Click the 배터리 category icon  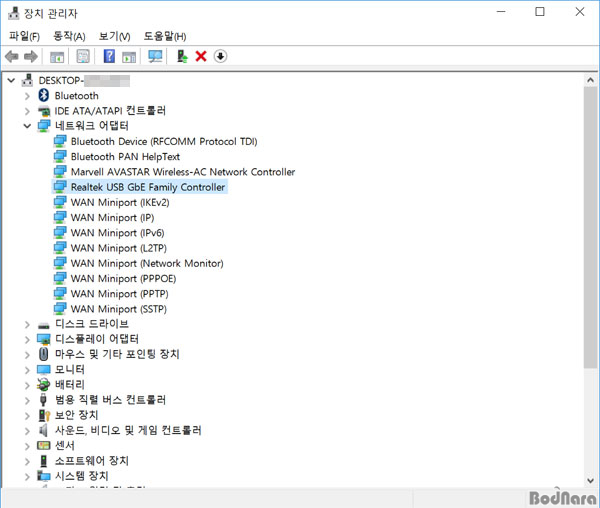44,384
